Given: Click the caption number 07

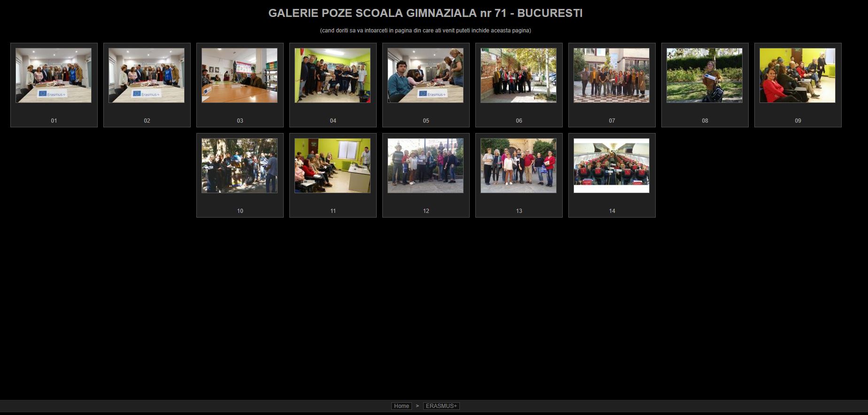Looking at the screenshot, I should click(x=612, y=121).
